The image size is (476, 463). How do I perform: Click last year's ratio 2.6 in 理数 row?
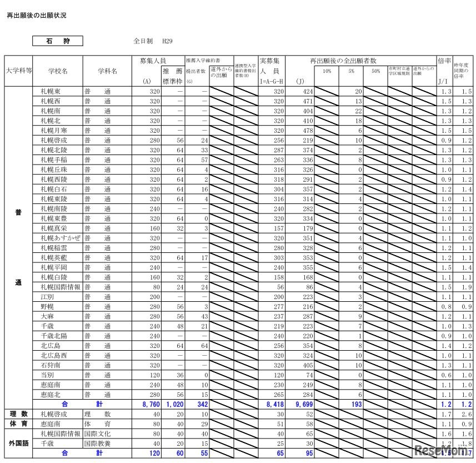pyautogui.click(x=467, y=414)
